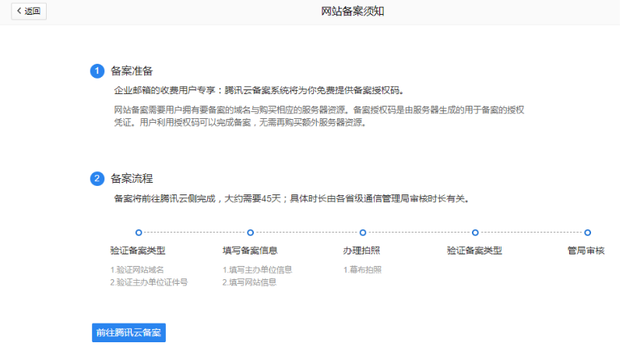Select the first timeline step circle
Viewport: 623px width, 364px height.
(139, 232)
